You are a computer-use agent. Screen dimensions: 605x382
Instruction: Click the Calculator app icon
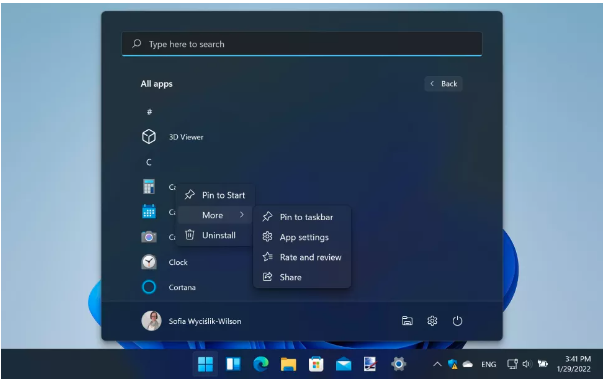pyautogui.click(x=149, y=187)
